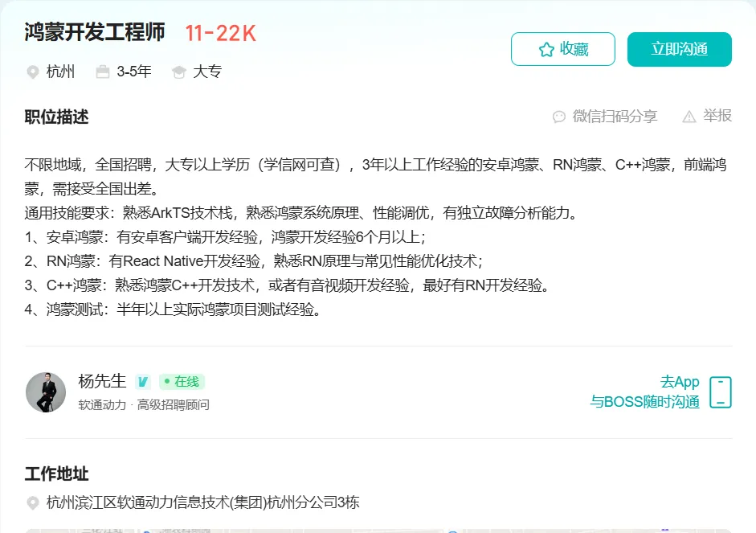Viewport: 756px width, 533px height.
Task: Click the recruiter name 杨先生
Action: click(102, 381)
